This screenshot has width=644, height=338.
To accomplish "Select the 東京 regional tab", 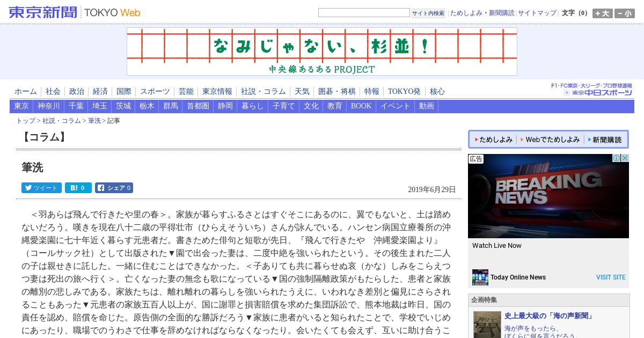I will (21, 106).
